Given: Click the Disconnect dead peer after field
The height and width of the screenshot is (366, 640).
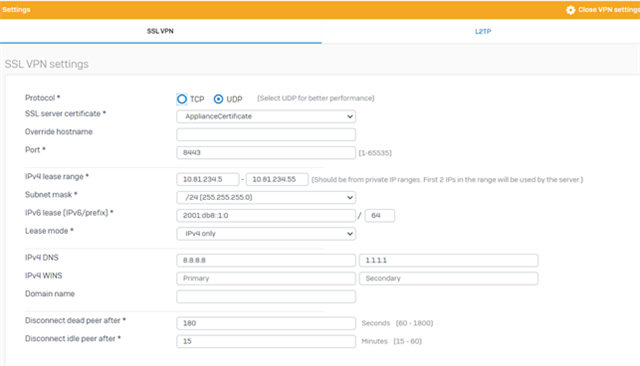Looking at the screenshot, I should pyautogui.click(x=266, y=323).
